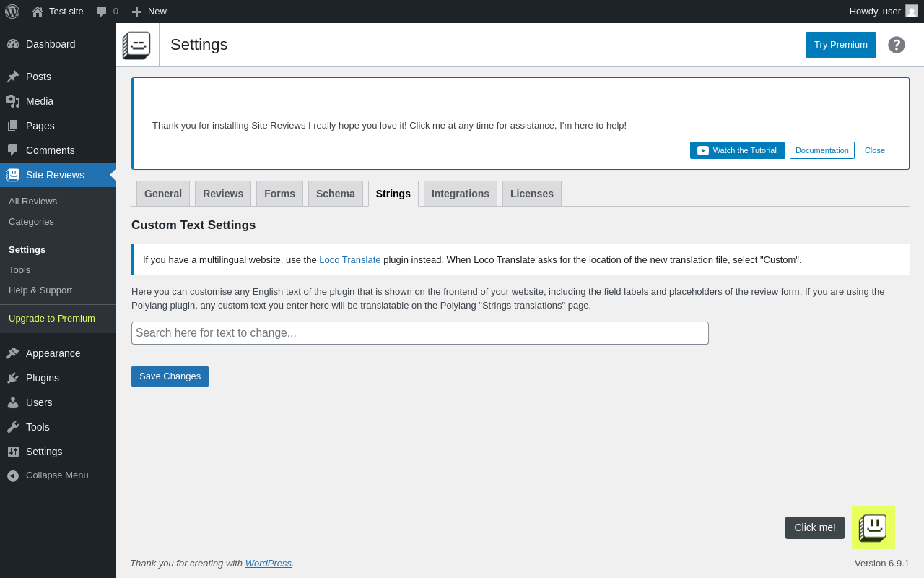
Task: Click Watch the Tutorial button
Action: (737, 150)
